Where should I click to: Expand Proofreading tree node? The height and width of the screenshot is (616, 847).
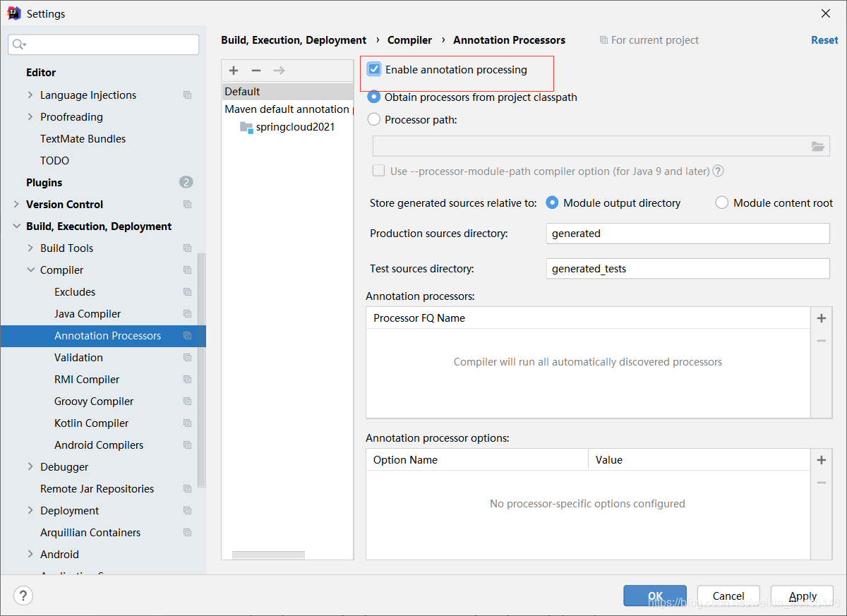pos(30,117)
